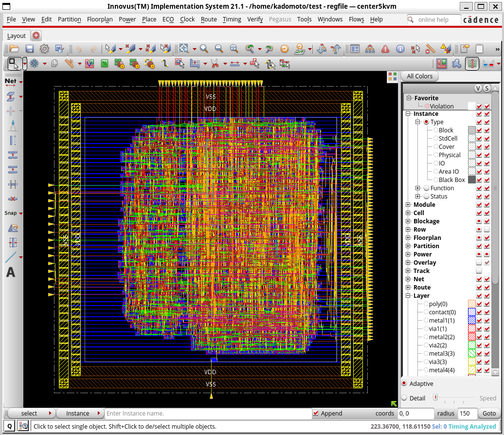The height and width of the screenshot is (435, 504).
Task: Expand the Cell tree node
Action: click(x=408, y=213)
